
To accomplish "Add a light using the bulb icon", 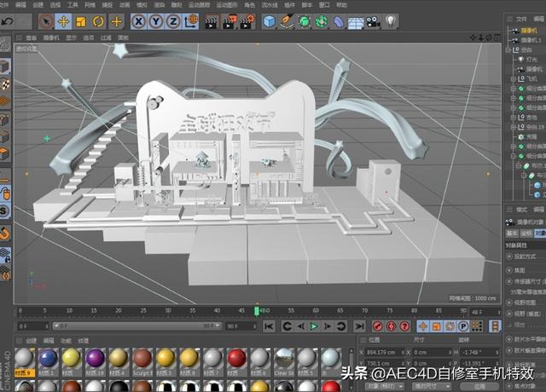I will coord(391,21).
